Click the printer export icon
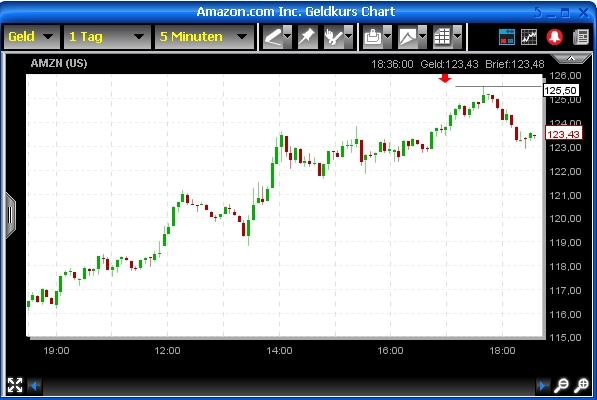Image resolution: width=597 pixels, height=400 pixels. click(373, 37)
